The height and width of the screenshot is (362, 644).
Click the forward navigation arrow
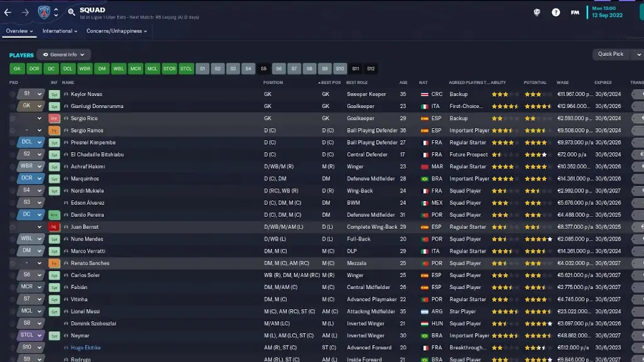point(25,13)
